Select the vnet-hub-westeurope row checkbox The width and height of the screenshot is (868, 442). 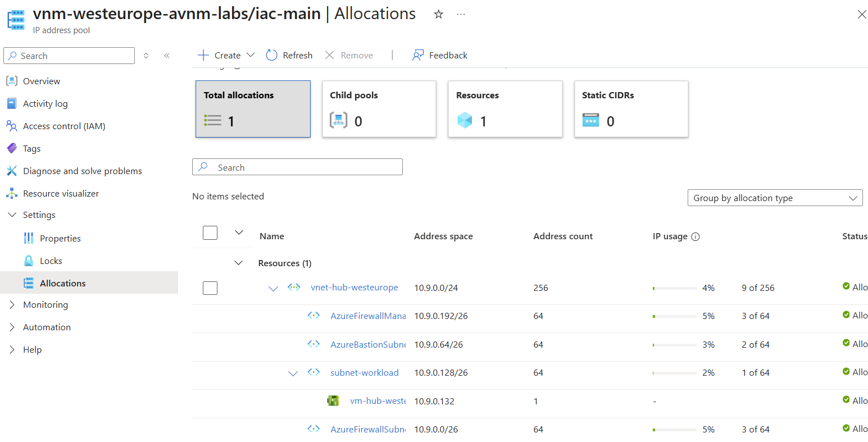point(210,288)
